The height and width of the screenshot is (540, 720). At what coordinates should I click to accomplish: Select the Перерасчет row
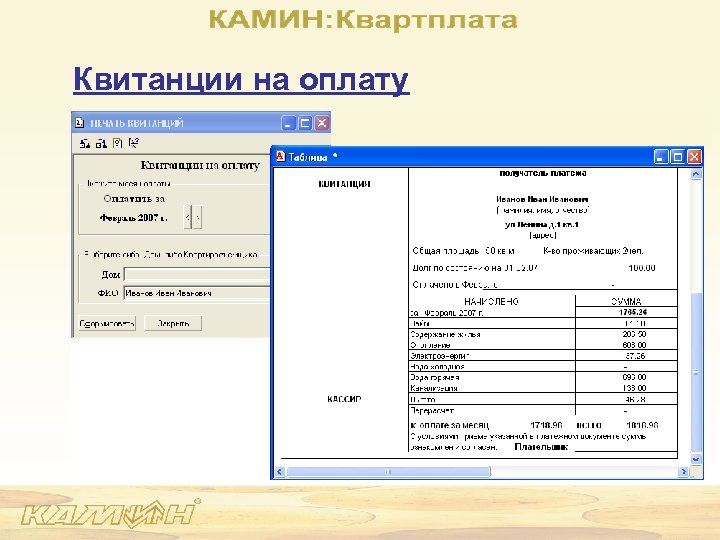pyautogui.click(x=543, y=411)
